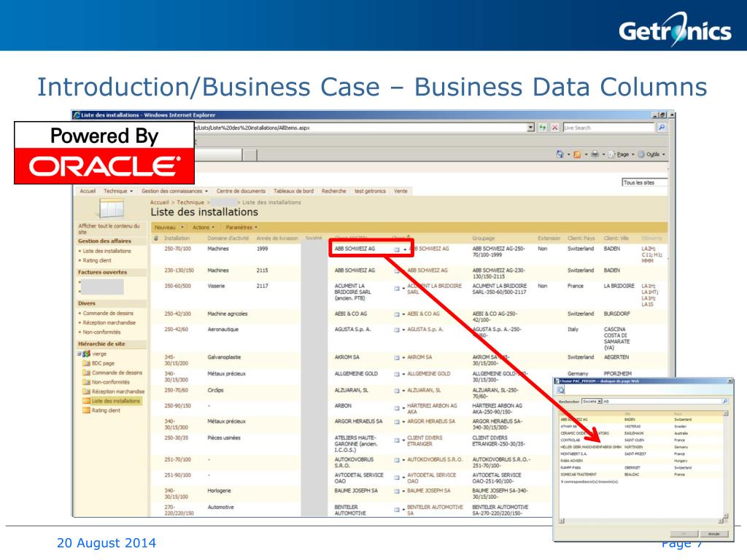Image resolution: width=747 pixels, height=560 pixels.
Task: Open the Tableaux de bord tab
Action: 293,191
